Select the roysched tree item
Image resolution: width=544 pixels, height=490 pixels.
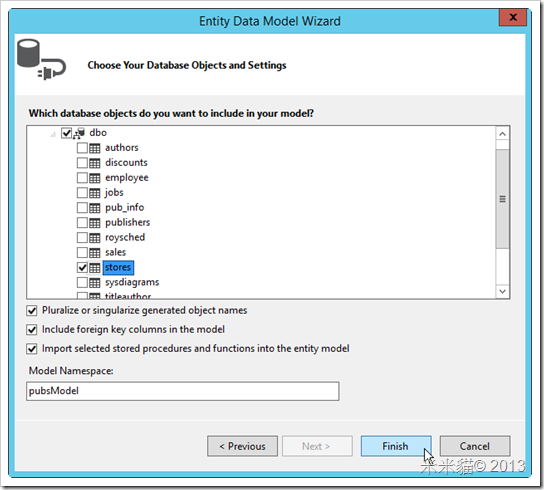pos(125,237)
